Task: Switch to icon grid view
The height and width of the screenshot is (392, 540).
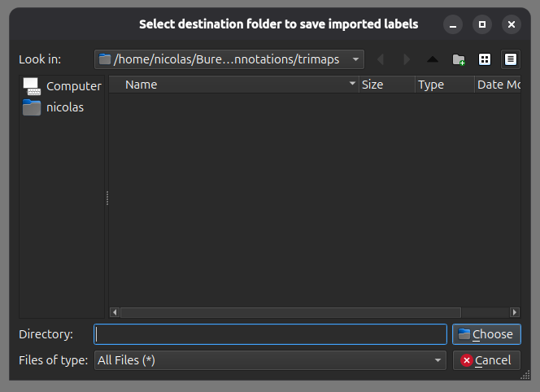Action: (485, 59)
